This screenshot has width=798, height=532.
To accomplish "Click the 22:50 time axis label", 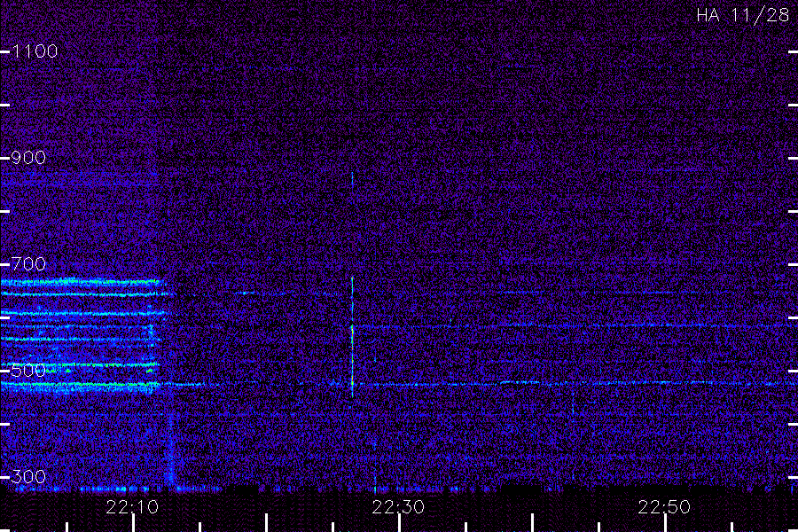I will pyautogui.click(x=664, y=507).
